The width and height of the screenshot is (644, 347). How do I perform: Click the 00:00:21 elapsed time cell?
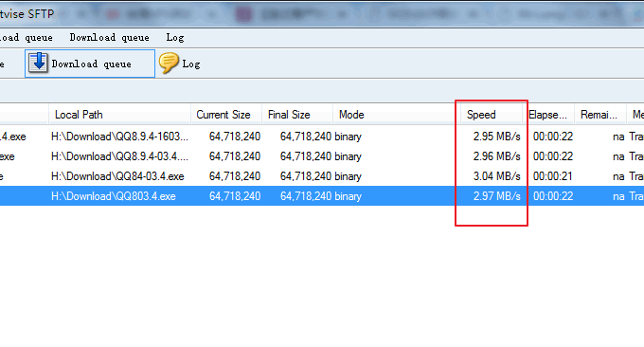[553, 176]
